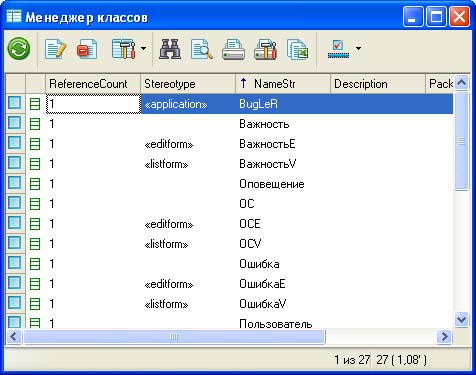Image resolution: width=476 pixels, height=375 pixels.
Task: Click the printer print icon
Action: point(233,49)
